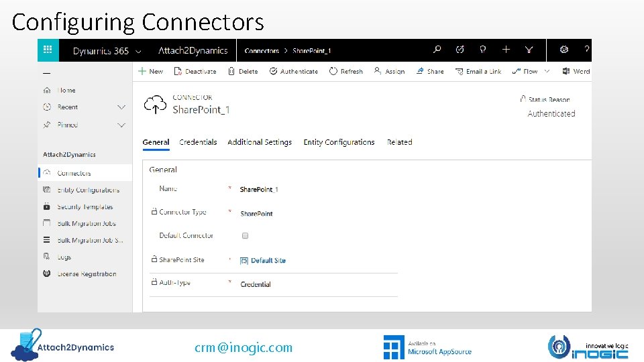Click Connectors in the breadcrumb
This screenshot has height=362, width=644.
click(262, 51)
